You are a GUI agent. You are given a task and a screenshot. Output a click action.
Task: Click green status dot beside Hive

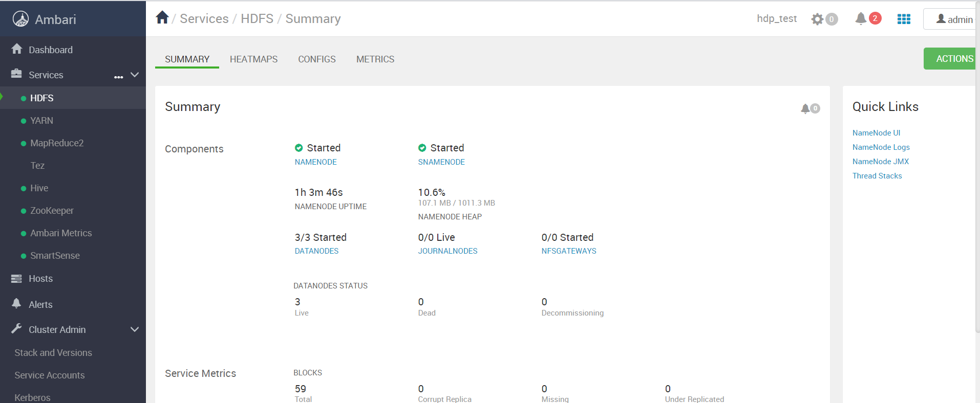(24, 188)
